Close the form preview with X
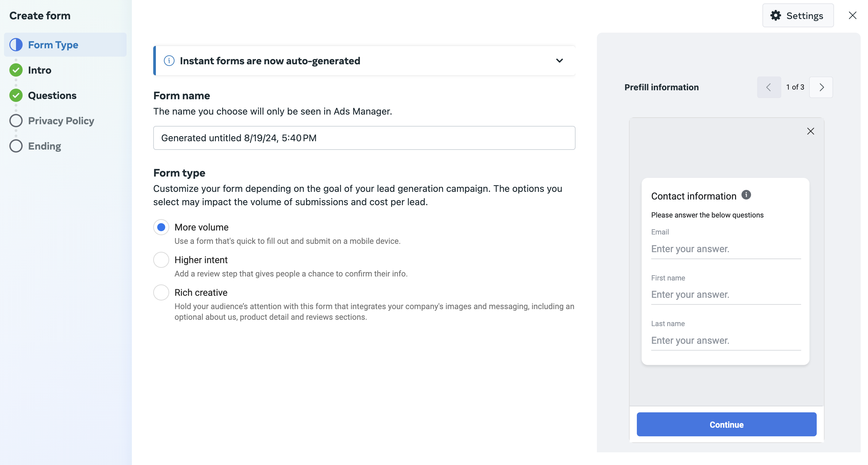Image resolution: width=868 pixels, height=465 pixels. click(x=810, y=131)
